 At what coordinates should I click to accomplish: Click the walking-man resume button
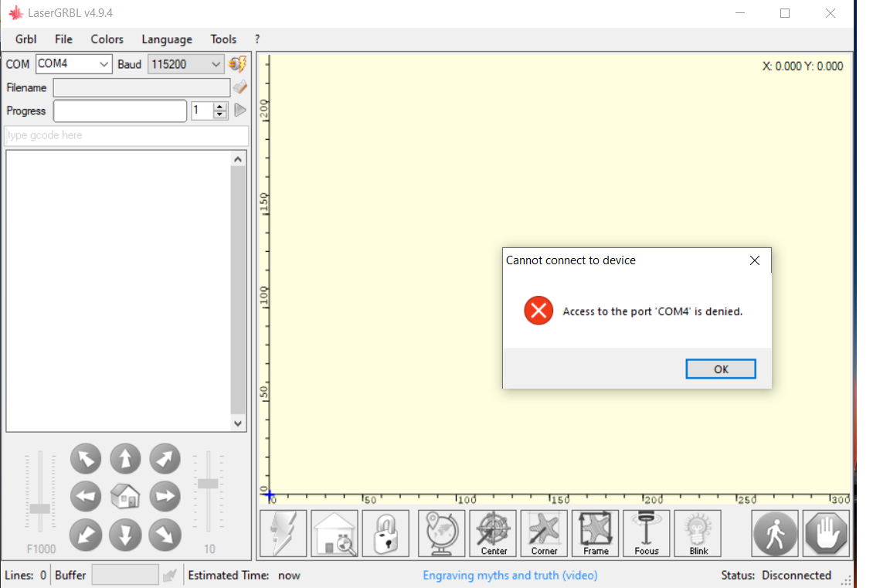(775, 533)
